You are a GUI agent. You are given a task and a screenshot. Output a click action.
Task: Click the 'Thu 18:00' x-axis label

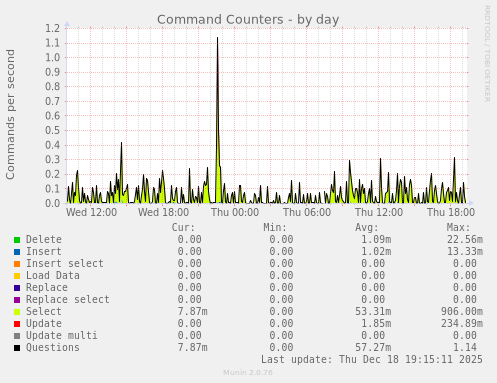451,212
